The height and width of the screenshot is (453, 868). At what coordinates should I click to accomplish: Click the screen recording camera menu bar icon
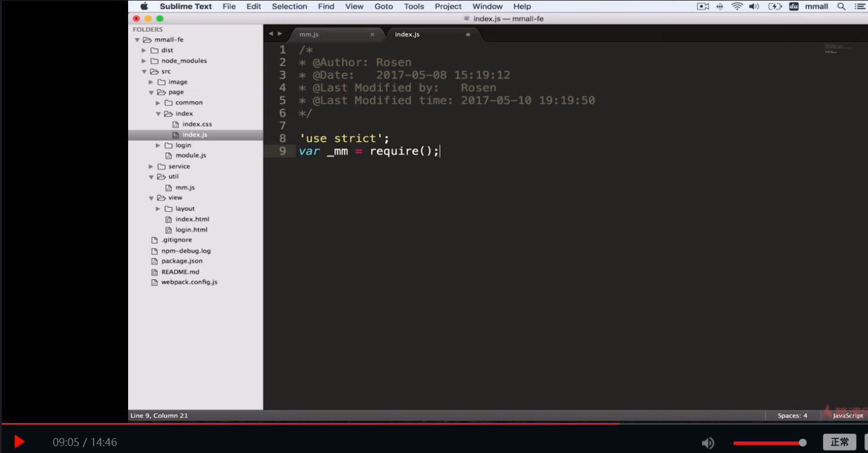click(703, 6)
